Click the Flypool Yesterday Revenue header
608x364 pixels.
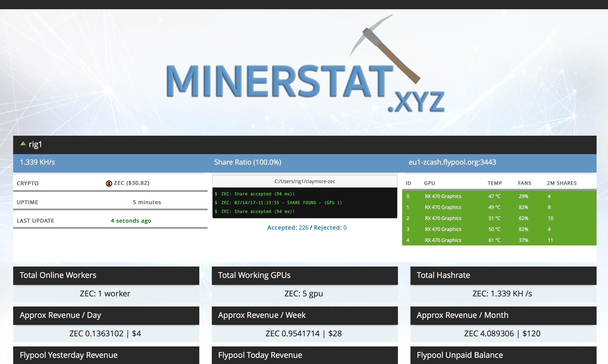106,355
